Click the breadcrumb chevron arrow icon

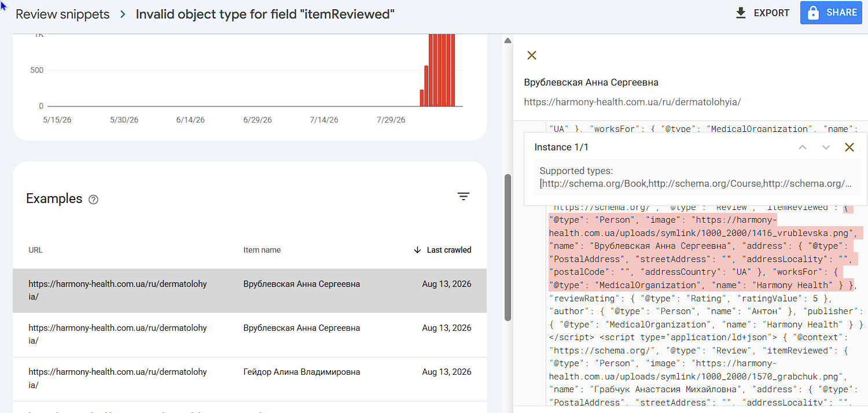click(123, 14)
